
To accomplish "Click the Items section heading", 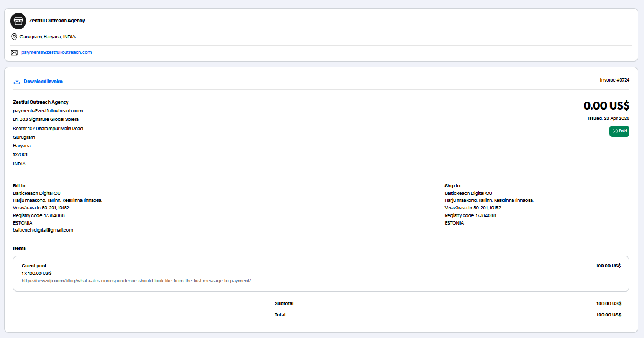I will tap(19, 248).
